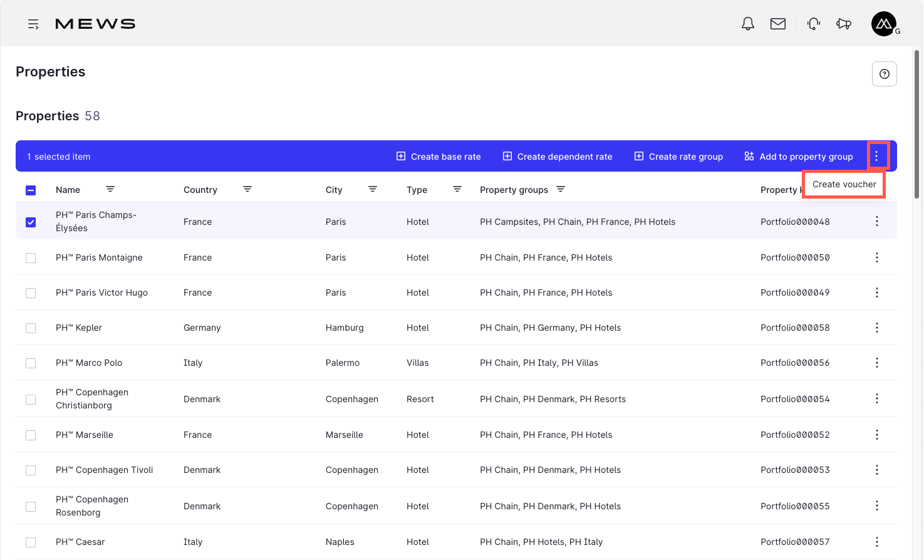The height and width of the screenshot is (560, 924).
Task: Open the City column filter
Action: 373,189
